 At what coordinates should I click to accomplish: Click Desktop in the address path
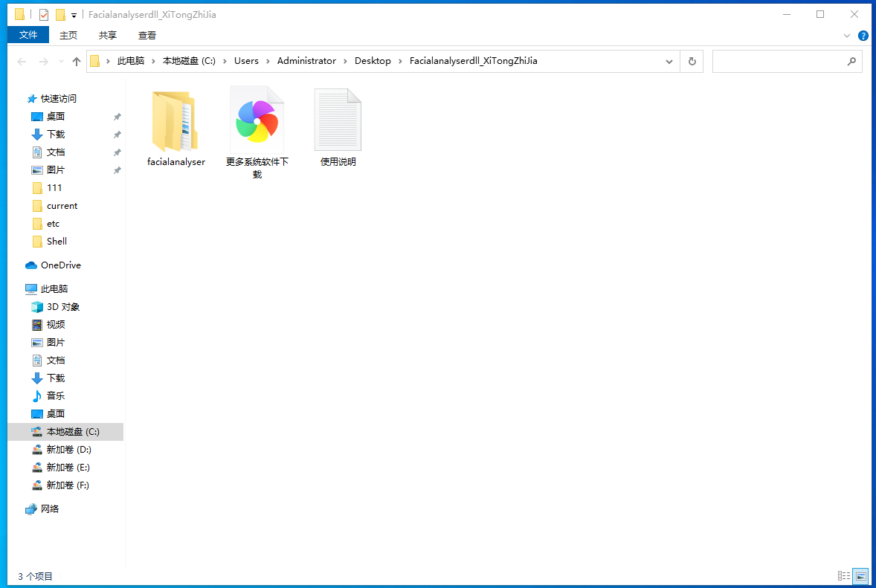pos(373,61)
